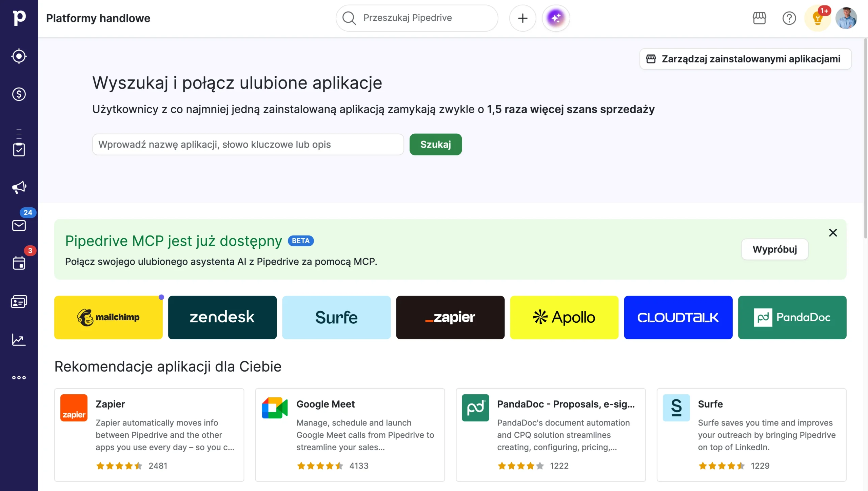Viewport: 868px width, 491px height.
Task: Click the Pipedrive MCP jest już dostępny heading
Action: [174, 241]
